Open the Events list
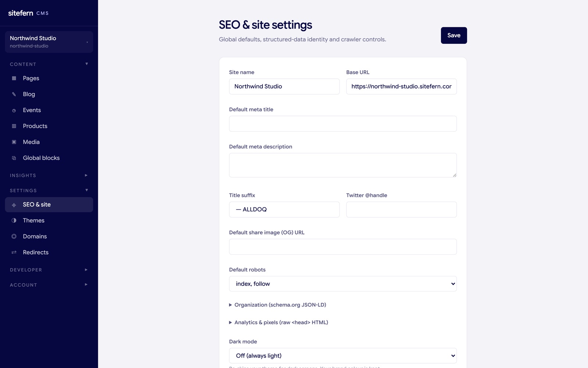The height and width of the screenshot is (368, 588). (49, 110)
